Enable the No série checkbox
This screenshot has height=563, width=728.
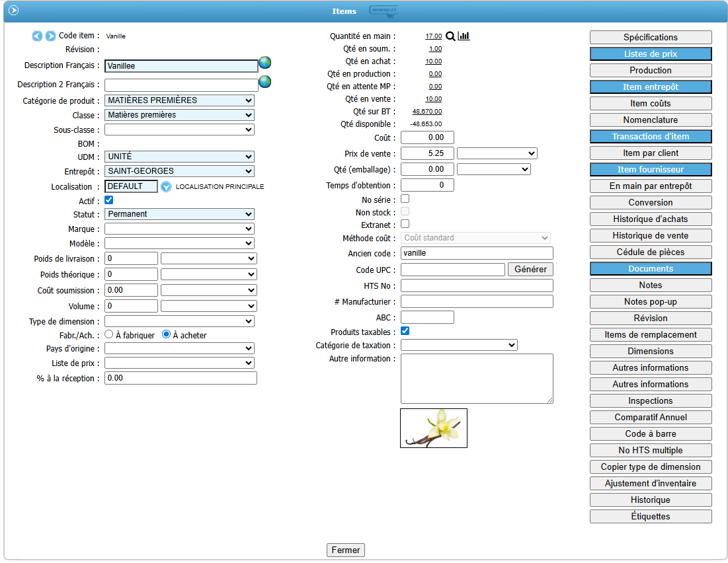[405, 199]
